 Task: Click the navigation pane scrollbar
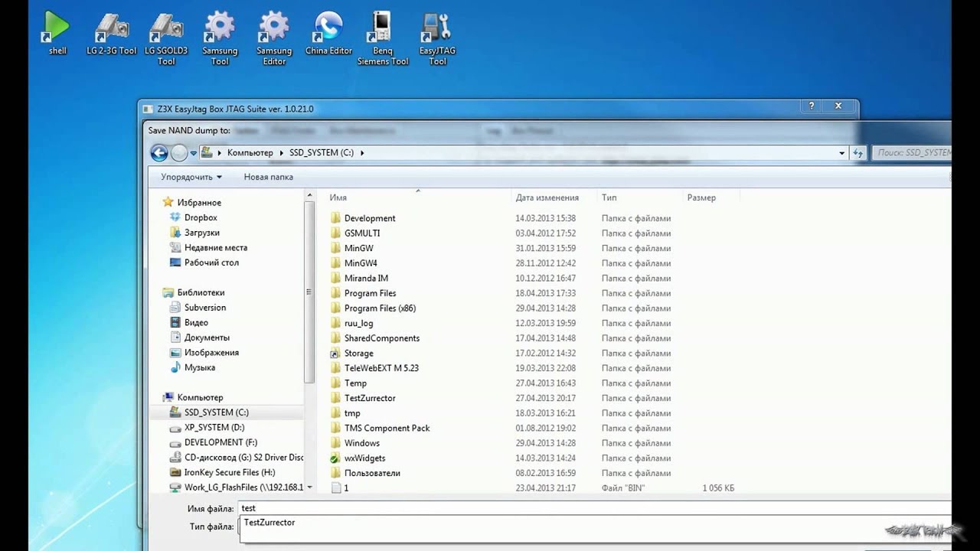tap(309, 292)
